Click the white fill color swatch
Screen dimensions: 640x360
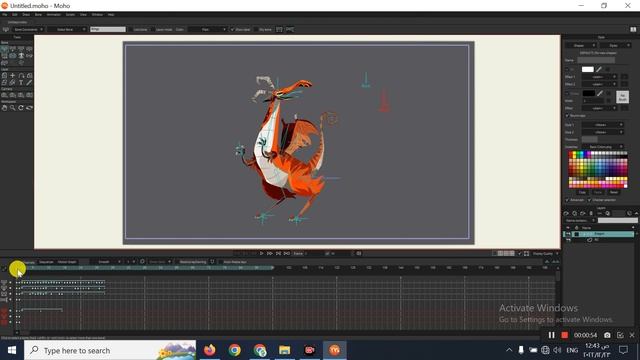588,69
